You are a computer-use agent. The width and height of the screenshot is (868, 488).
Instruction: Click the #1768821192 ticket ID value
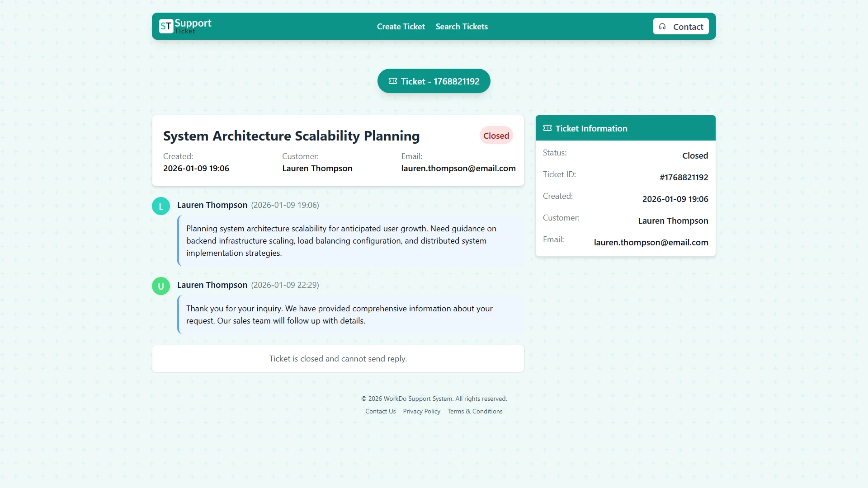[x=684, y=178]
